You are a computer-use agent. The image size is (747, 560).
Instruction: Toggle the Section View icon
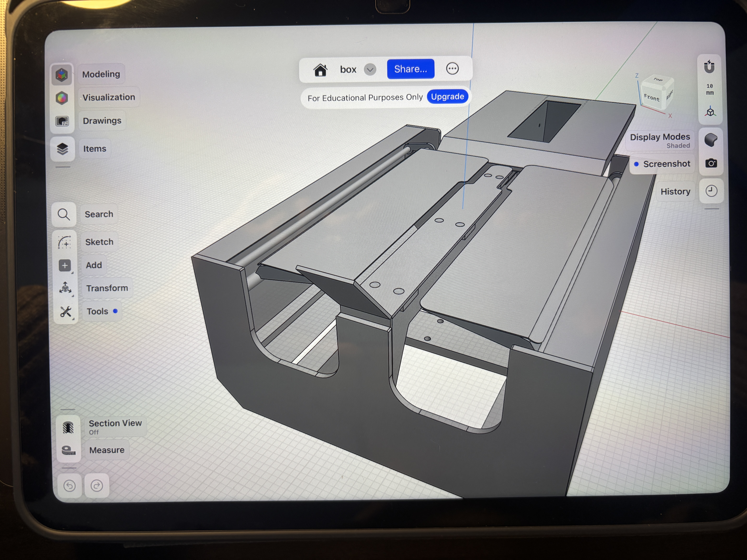pos(69,428)
